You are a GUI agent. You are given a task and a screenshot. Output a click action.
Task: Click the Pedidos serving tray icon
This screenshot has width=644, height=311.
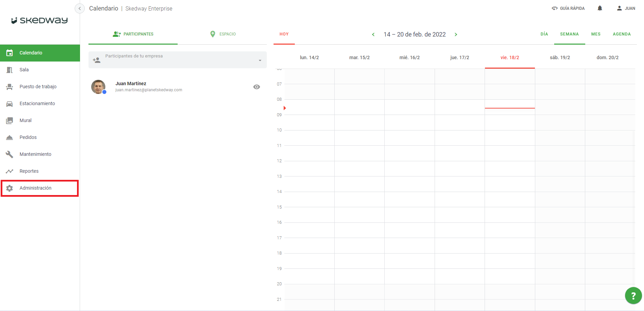(x=9, y=138)
